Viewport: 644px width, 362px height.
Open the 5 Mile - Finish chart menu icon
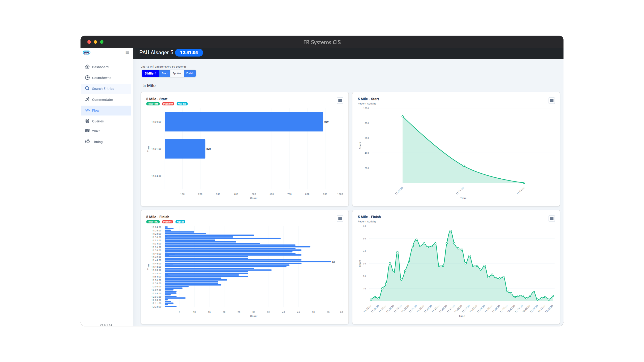pos(340,218)
